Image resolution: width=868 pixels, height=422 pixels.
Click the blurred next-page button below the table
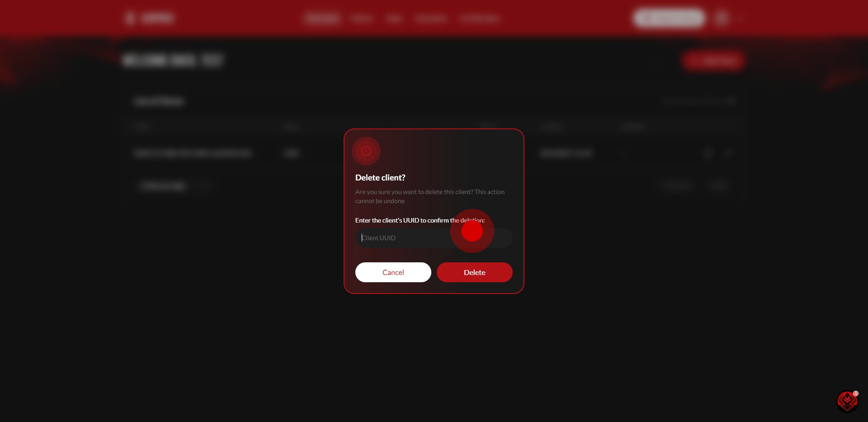click(x=718, y=185)
